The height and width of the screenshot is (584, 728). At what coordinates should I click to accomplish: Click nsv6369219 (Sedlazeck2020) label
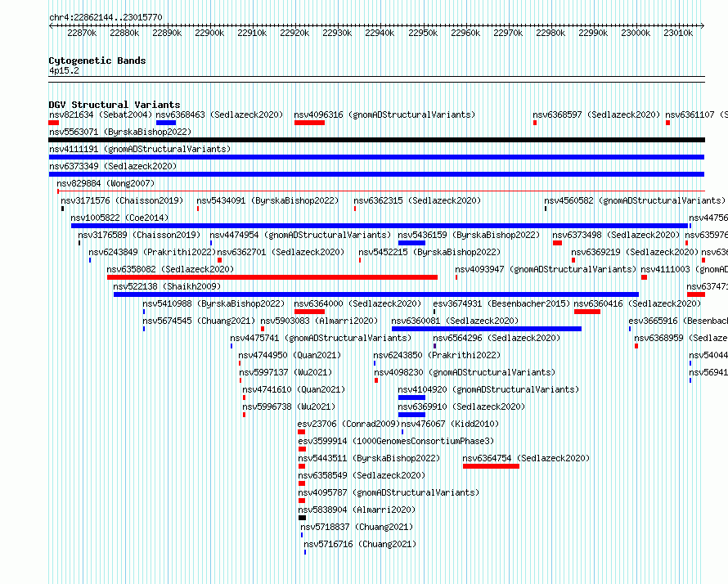tap(635, 252)
